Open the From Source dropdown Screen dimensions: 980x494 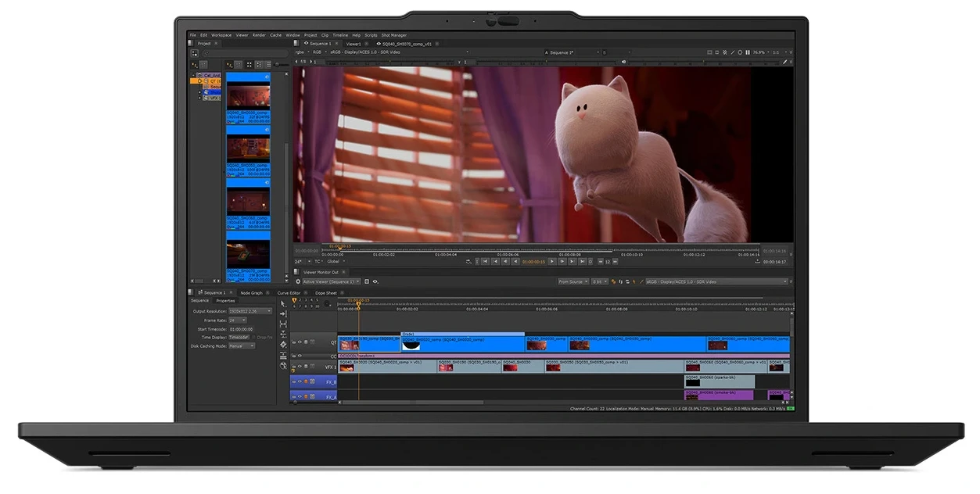(573, 281)
